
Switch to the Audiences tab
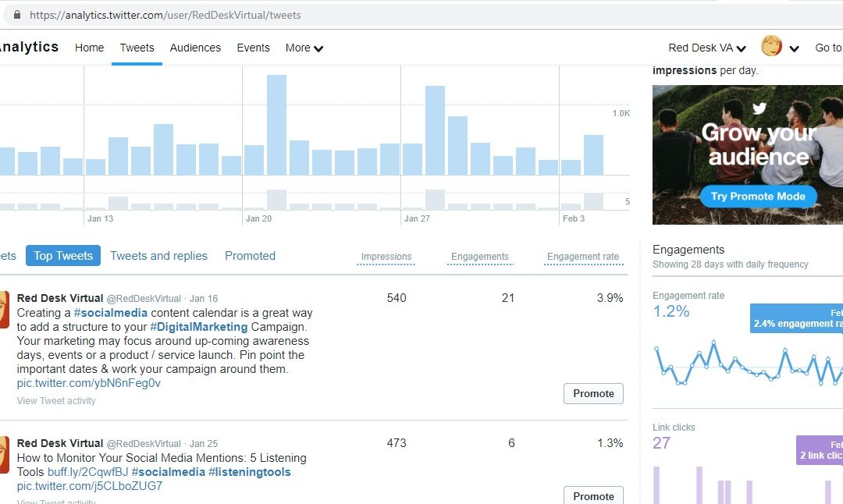click(195, 48)
